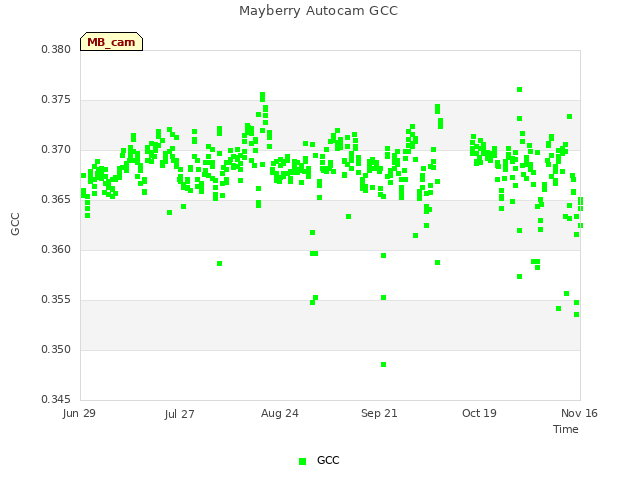This screenshot has height=480, width=640.
Task: Click the Sep 21 x-axis label
Action: pyautogui.click(x=379, y=413)
